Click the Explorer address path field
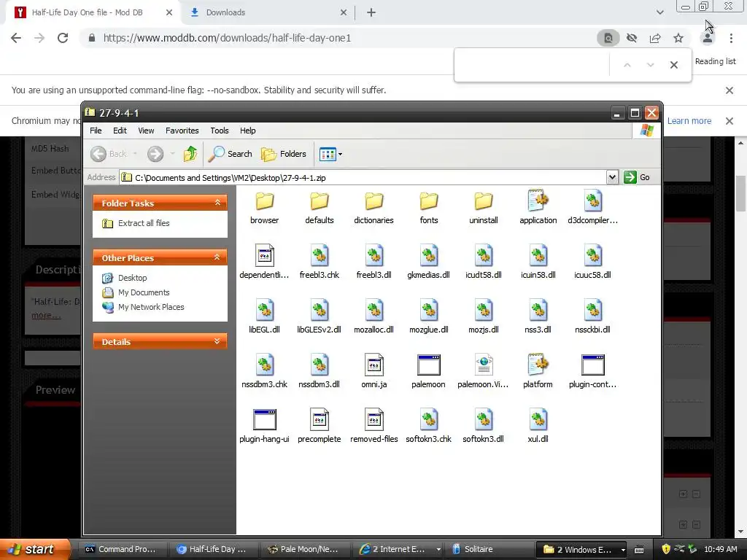 363,178
